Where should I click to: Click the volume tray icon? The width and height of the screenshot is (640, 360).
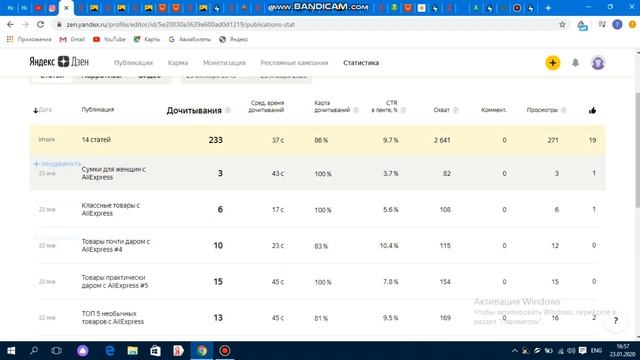coord(571,351)
